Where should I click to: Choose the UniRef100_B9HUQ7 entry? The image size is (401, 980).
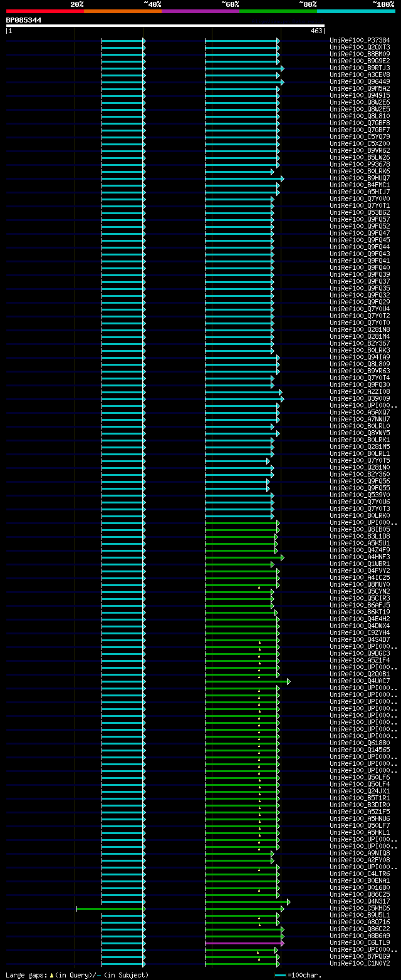point(360,178)
